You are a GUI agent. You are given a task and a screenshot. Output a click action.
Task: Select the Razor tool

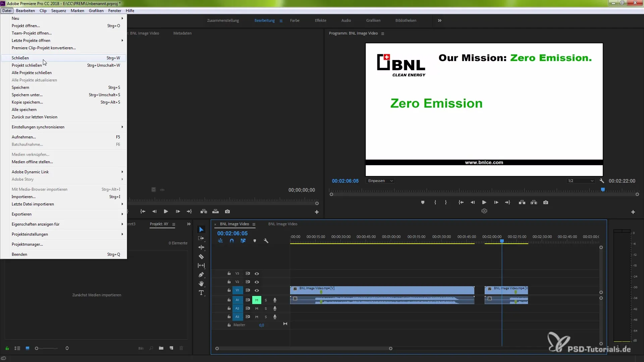201,257
